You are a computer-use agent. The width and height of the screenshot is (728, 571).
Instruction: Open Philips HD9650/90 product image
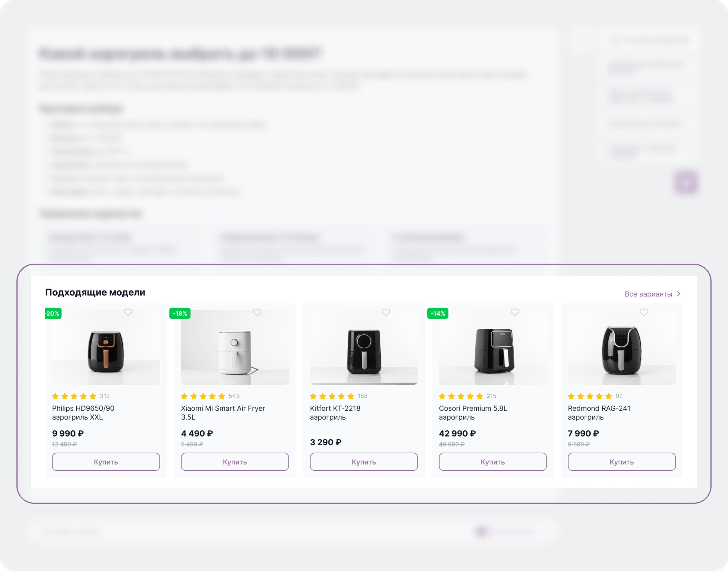point(106,348)
